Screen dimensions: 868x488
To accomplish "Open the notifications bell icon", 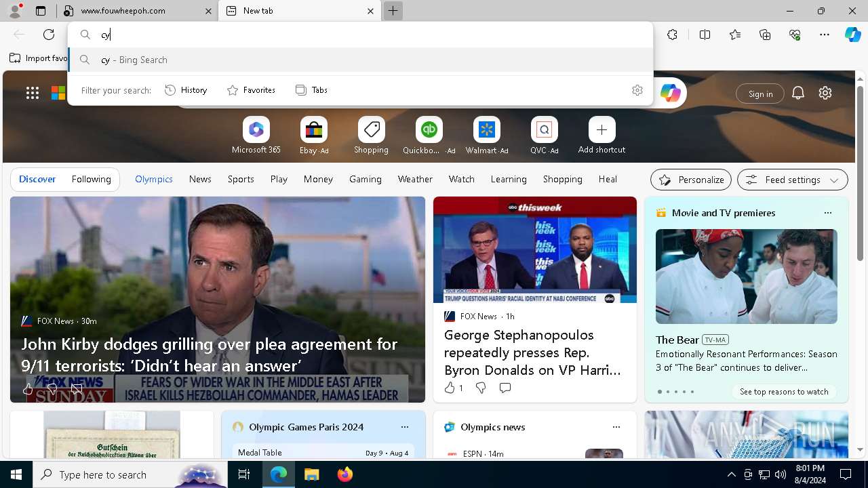I will [x=798, y=94].
